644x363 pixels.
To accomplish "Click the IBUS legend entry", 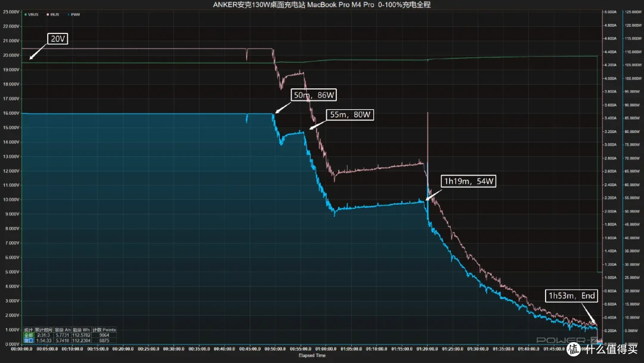I will tap(53, 14).
